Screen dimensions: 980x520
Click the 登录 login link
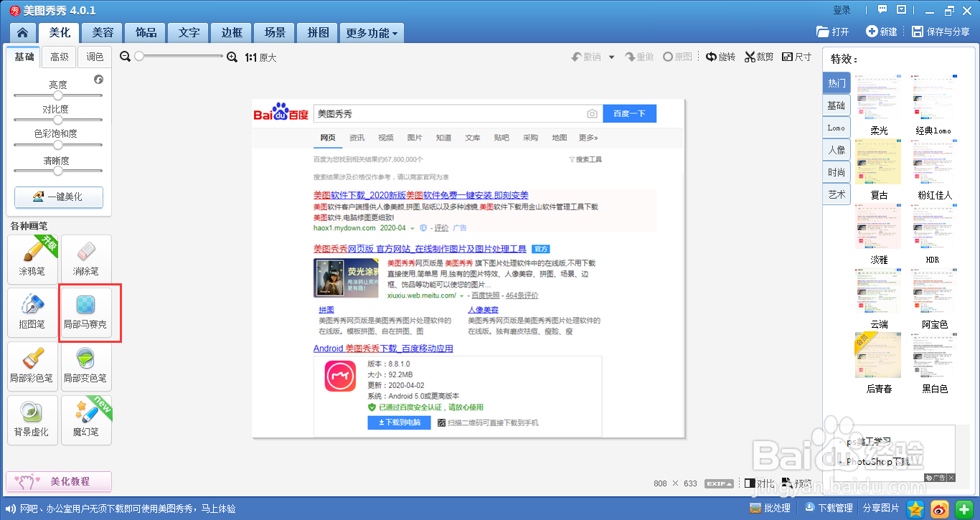point(842,10)
